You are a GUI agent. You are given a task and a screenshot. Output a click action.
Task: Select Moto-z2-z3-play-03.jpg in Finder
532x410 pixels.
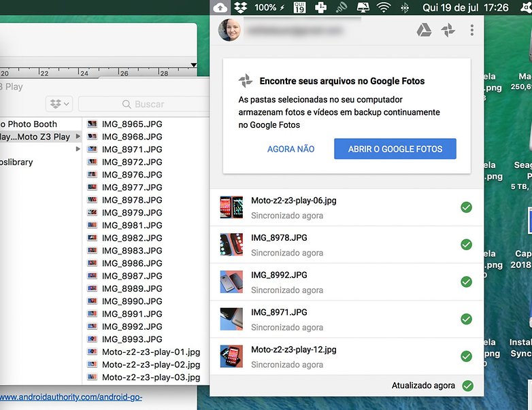[x=151, y=377]
